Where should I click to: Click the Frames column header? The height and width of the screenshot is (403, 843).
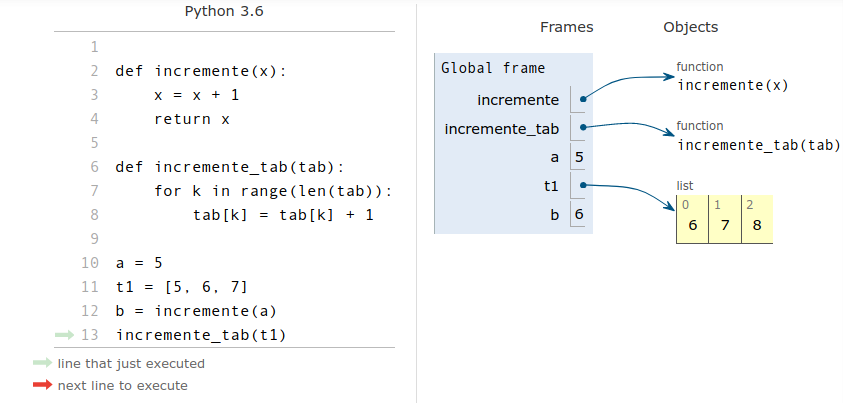(x=566, y=27)
